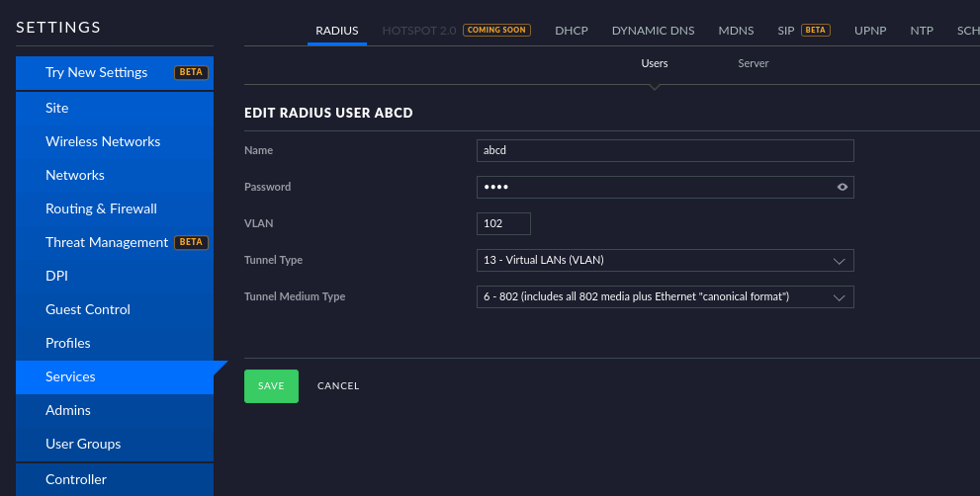Click the Name input field
This screenshot has width=980, height=496.
[665, 150]
